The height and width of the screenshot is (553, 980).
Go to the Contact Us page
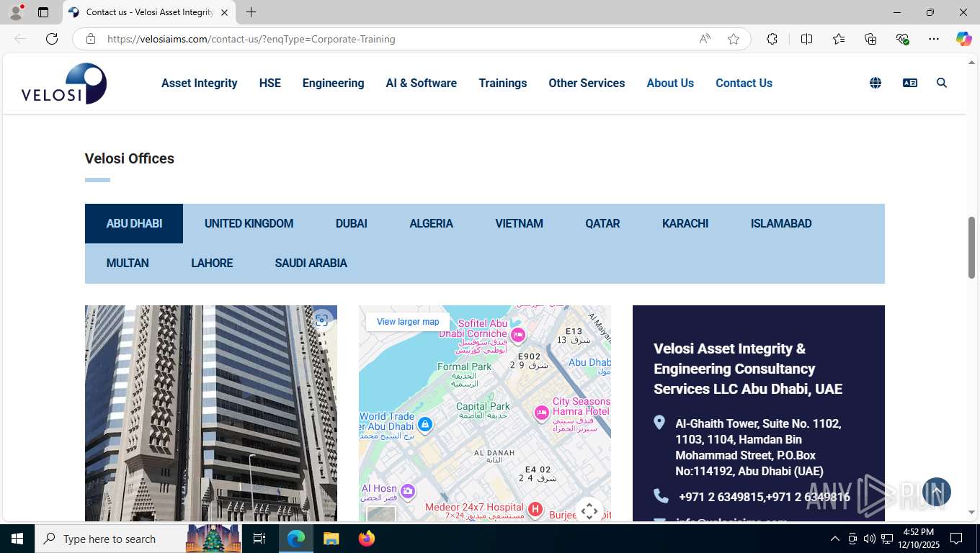(744, 83)
